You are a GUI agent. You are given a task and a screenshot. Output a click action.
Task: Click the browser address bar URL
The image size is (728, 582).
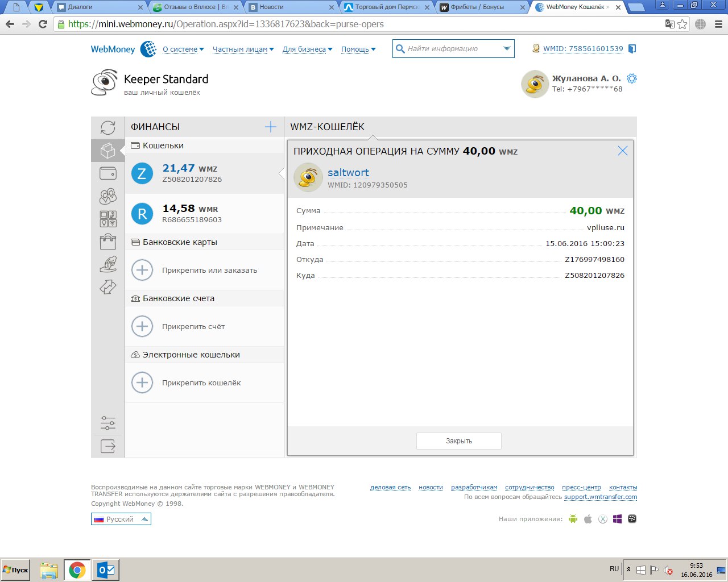[226, 24]
